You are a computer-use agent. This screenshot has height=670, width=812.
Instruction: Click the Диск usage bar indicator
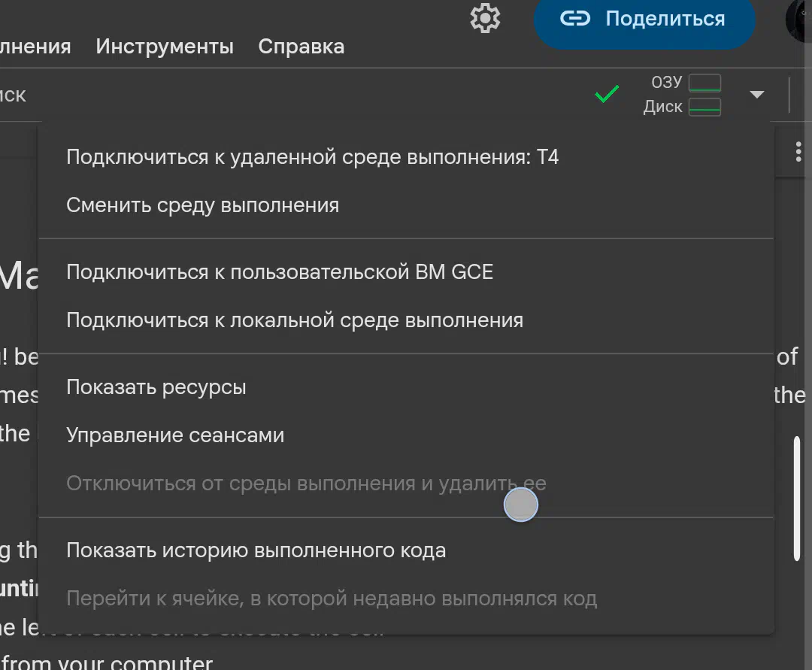pos(704,107)
